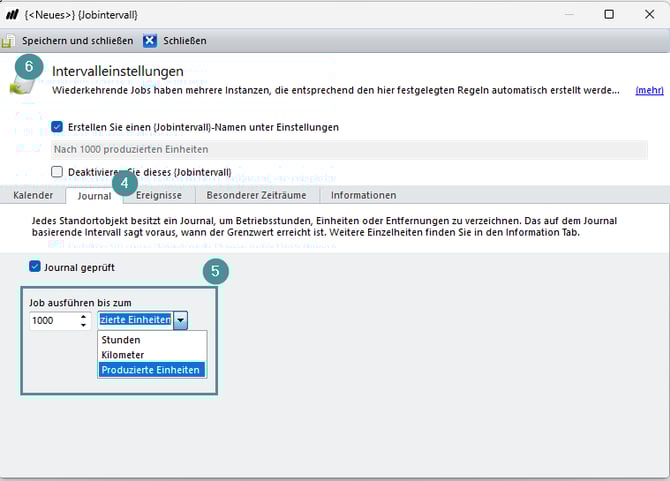Enable the Deaktivieren Sie dieses Jobintervall checkbox
Image resolution: width=670 pixels, height=481 pixels.
click(x=57, y=172)
